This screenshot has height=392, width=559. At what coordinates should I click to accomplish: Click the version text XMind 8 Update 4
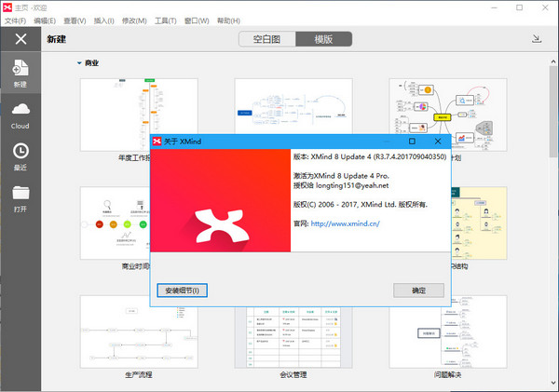click(x=341, y=156)
